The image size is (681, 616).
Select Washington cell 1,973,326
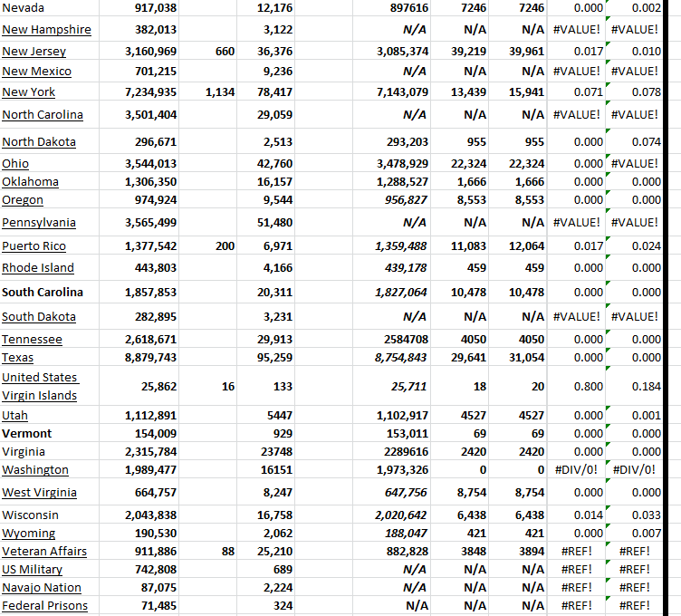tap(392, 469)
